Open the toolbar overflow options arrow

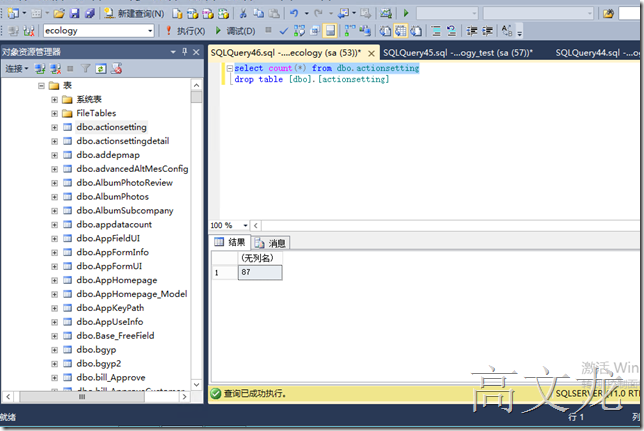[x=519, y=33]
